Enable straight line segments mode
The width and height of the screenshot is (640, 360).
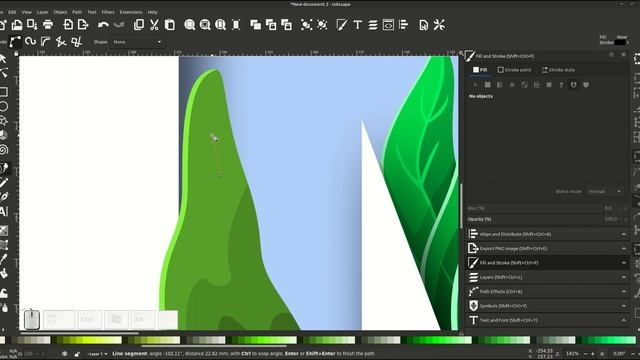[x=61, y=42]
